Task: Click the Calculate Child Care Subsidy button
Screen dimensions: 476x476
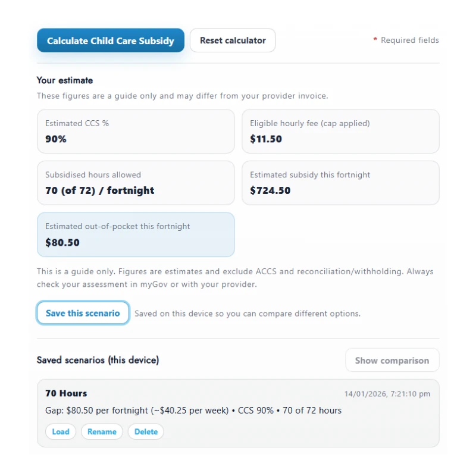Action: [x=110, y=40]
